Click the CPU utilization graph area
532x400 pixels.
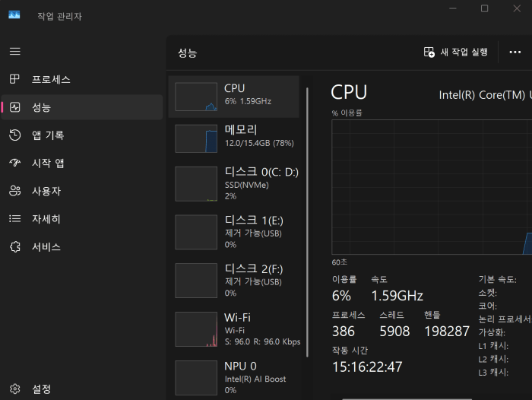[x=432, y=187]
